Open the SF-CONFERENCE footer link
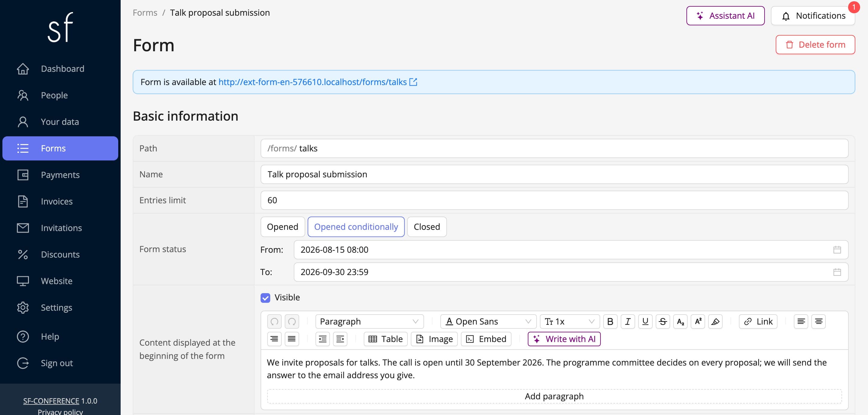 (x=51, y=401)
